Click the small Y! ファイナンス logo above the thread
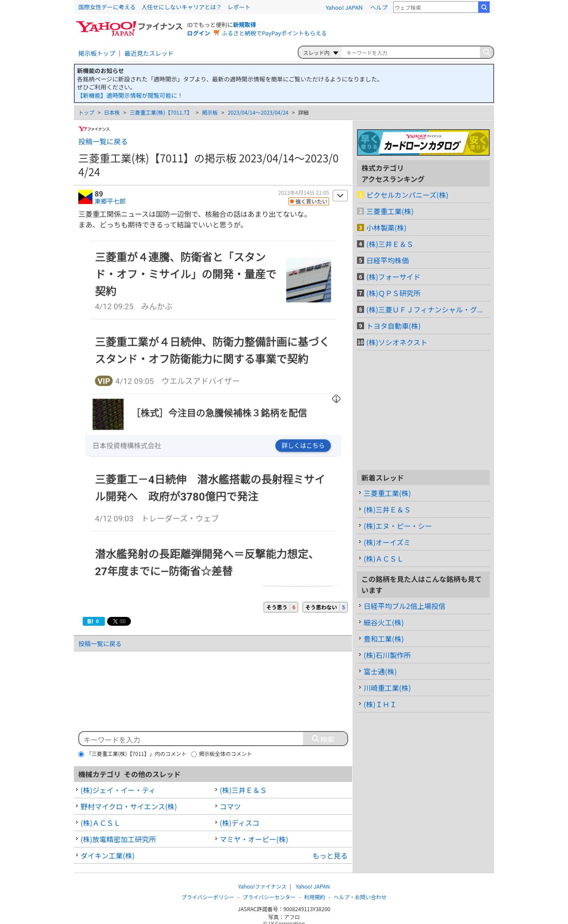 pyautogui.click(x=94, y=129)
